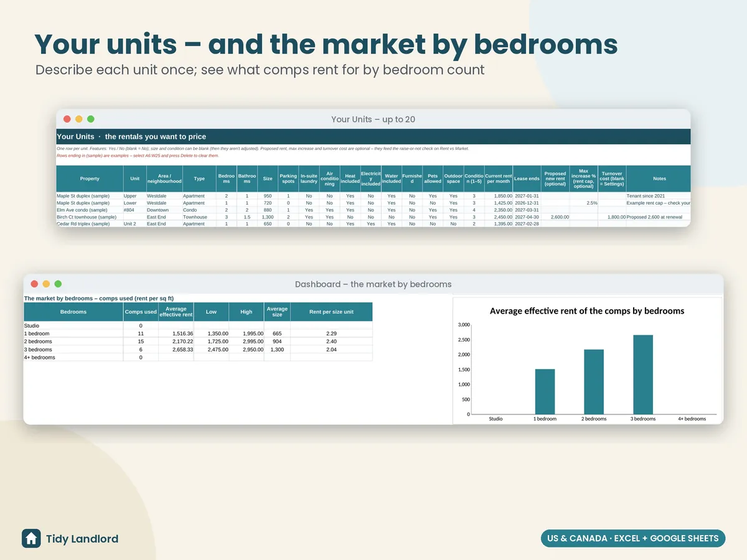The height and width of the screenshot is (560, 747).
Task: Select the #804 unit cell
Action: tap(134, 210)
